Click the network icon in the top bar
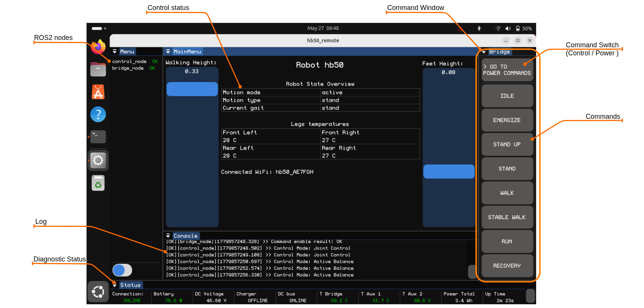This screenshot has height=308, width=644. click(x=498, y=28)
